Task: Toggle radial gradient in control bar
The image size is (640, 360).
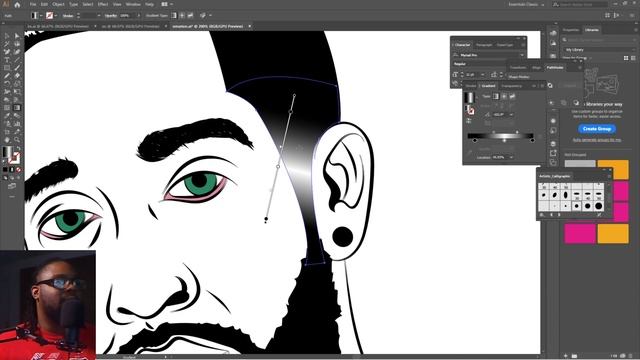Action: (182, 16)
